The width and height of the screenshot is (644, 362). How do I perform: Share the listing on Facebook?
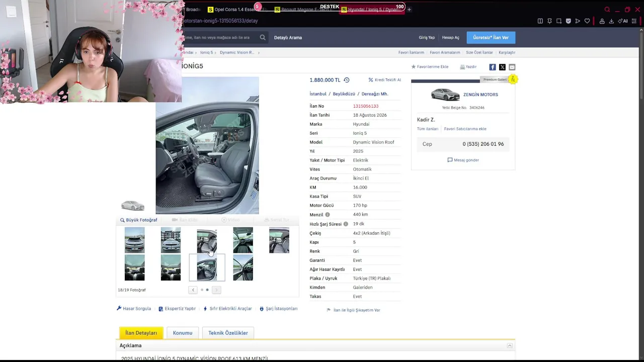click(x=493, y=67)
